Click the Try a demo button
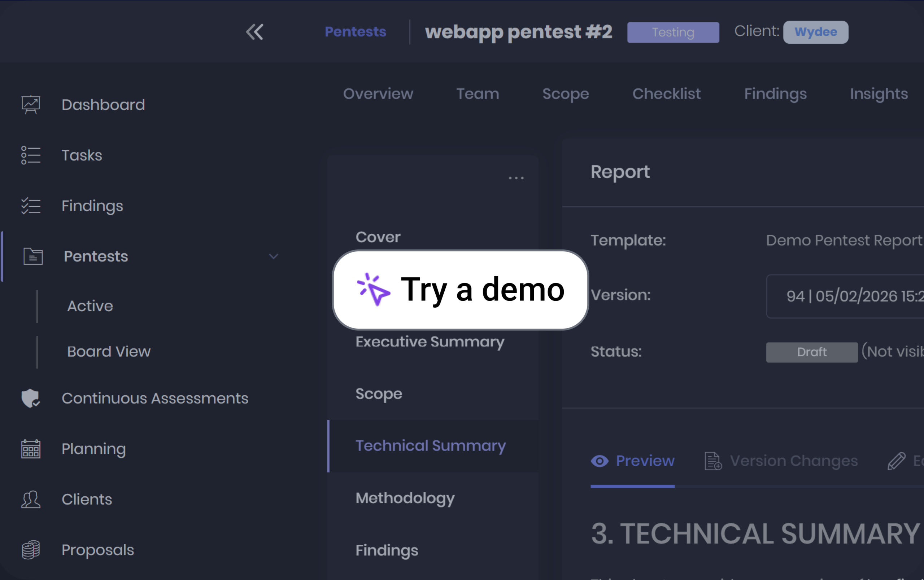The height and width of the screenshot is (580, 924). 460,290
